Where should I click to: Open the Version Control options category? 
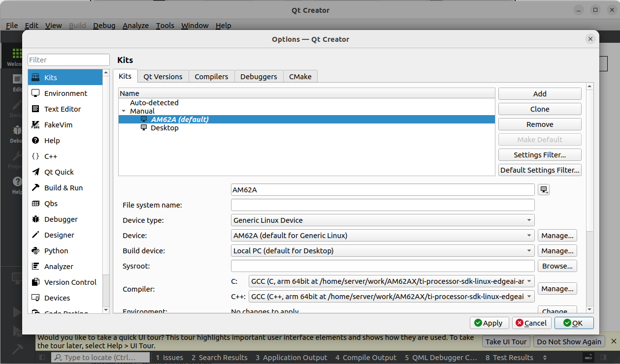65,282
